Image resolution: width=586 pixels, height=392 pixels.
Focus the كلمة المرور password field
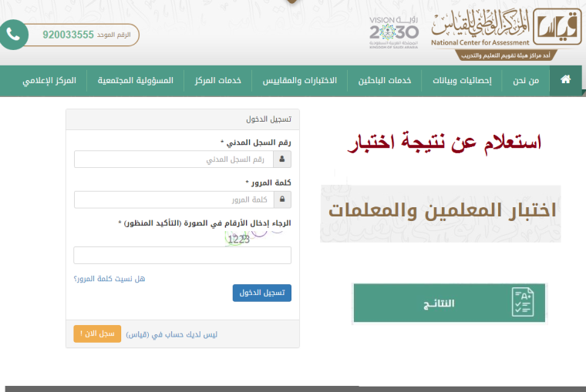[x=173, y=199]
